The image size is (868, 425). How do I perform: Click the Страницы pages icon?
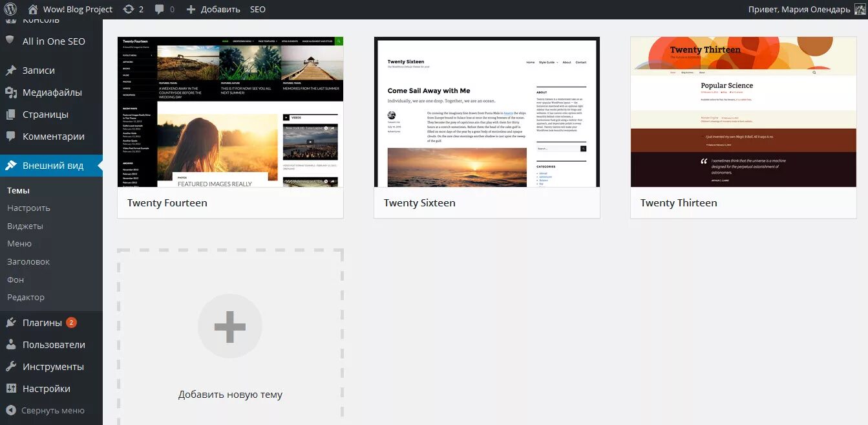point(10,114)
